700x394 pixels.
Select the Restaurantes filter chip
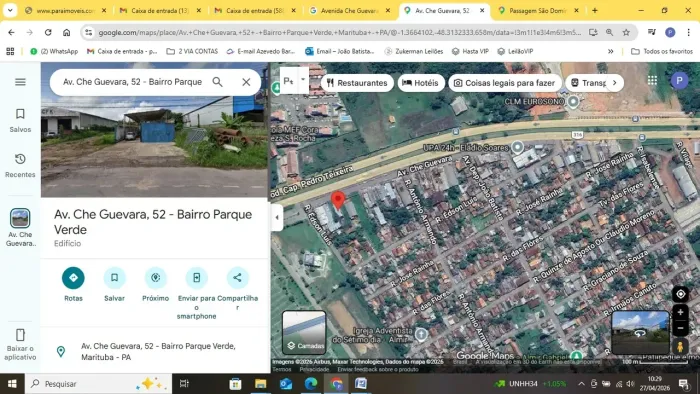click(357, 83)
